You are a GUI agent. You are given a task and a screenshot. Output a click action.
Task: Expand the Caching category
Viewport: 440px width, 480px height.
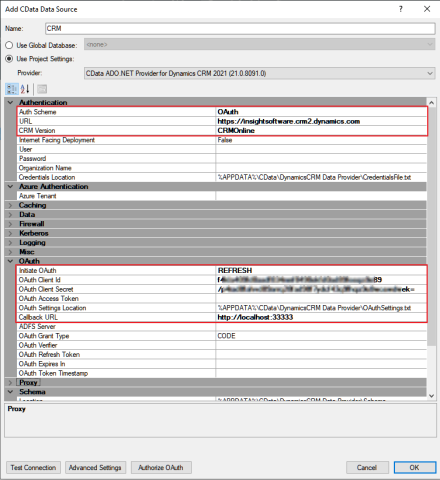point(10,205)
